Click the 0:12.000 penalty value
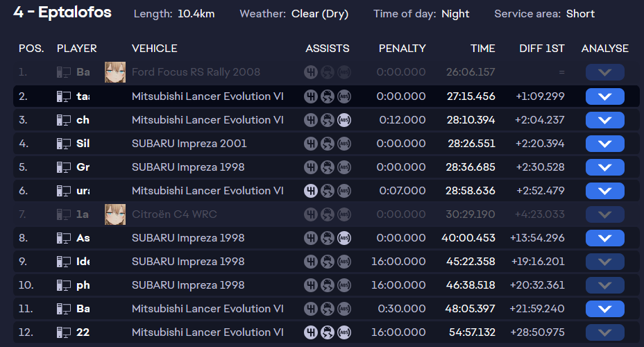 402,120
